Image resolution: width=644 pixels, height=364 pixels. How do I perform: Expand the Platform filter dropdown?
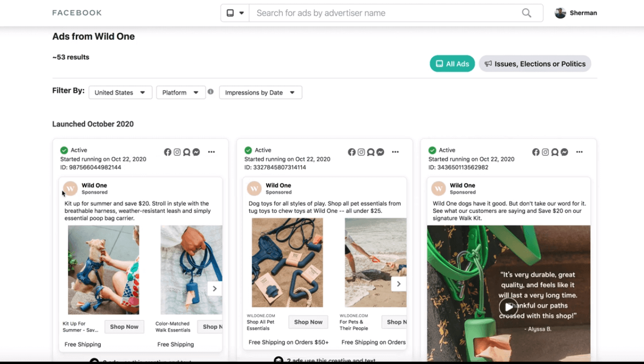[180, 93]
